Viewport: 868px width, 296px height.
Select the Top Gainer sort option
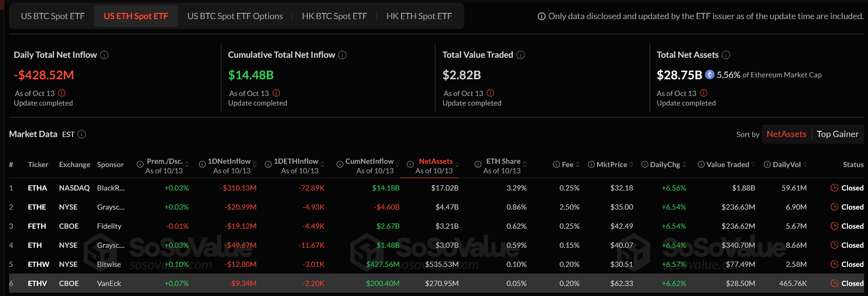837,134
